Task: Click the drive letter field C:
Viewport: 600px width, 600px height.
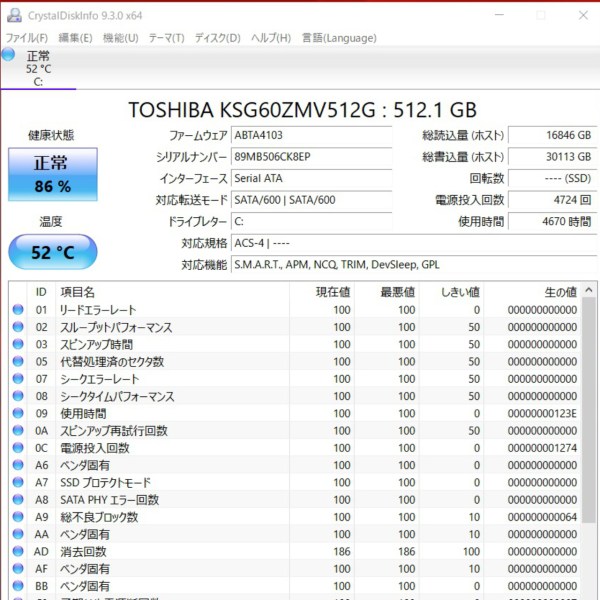Action: coord(311,222)
